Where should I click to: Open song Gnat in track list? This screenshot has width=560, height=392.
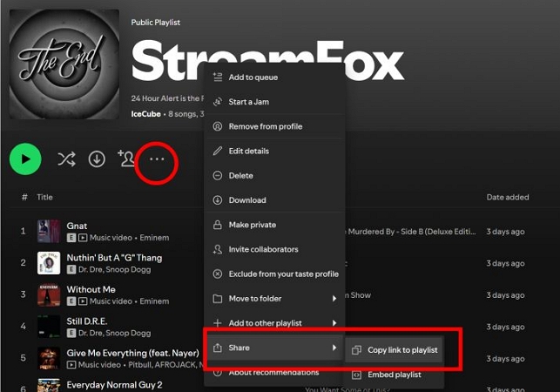click(x=77, y=226)
